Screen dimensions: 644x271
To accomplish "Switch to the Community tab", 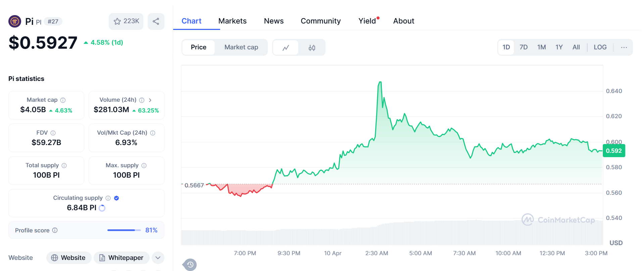I will (x=320, y=21).
